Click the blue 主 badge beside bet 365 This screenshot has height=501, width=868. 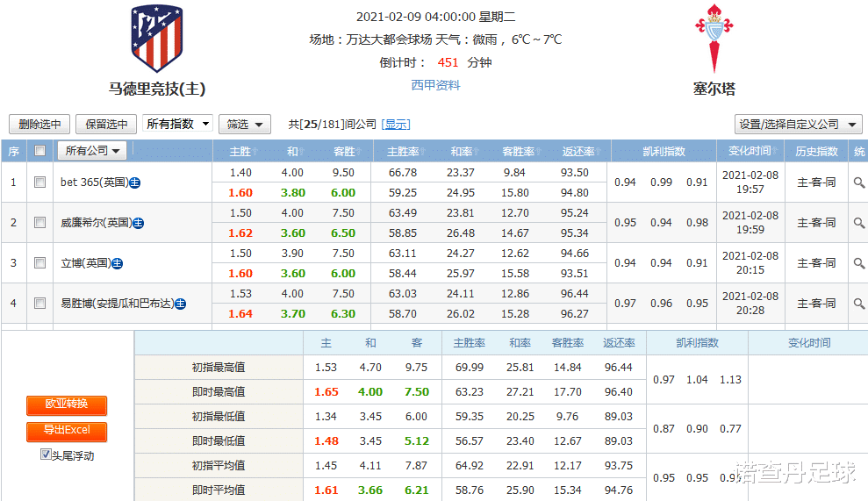135,183
